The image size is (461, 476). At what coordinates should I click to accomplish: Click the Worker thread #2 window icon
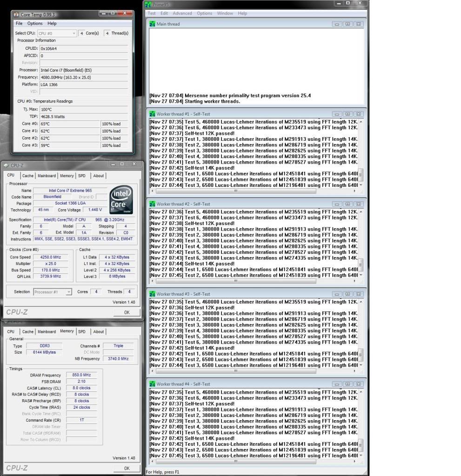(152, 205)
